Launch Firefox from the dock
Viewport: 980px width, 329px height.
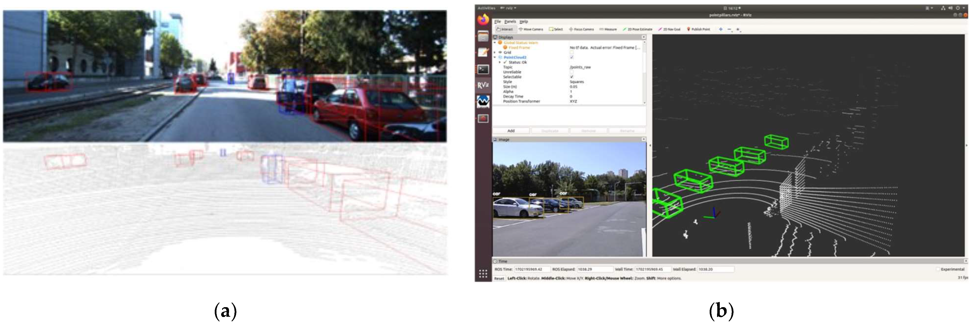click(483, 19)
